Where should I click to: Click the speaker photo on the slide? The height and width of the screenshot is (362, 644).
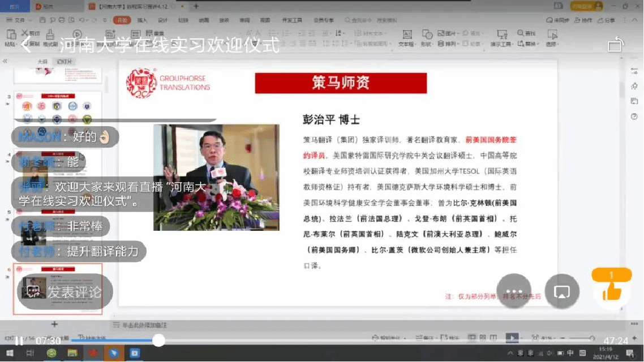pos(216,177)
